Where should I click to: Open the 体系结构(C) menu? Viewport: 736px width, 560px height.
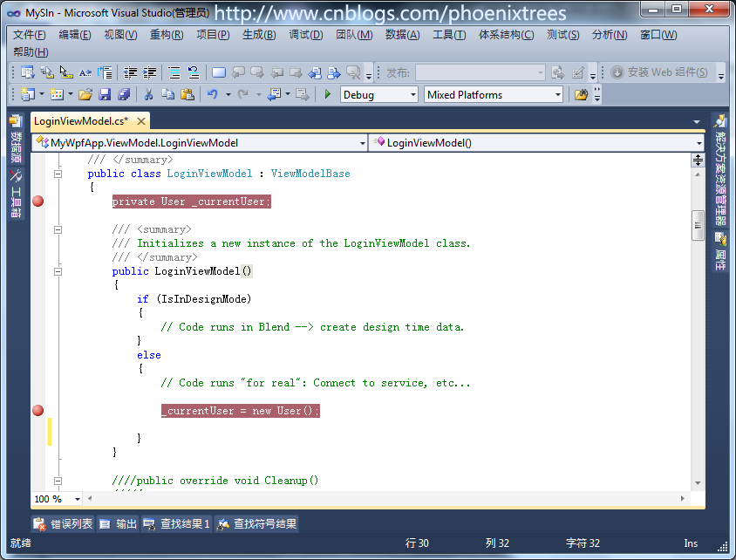pos(506,35)
